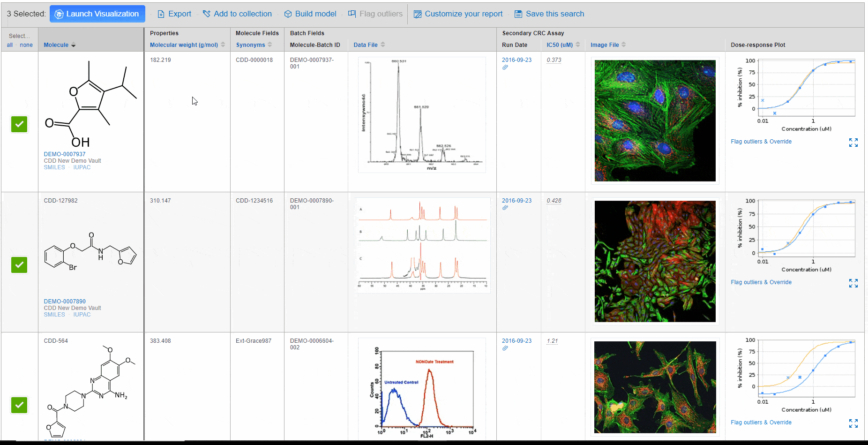Viewport: 868px width, 445px height.
Task: Expand the CDD-564 dose-response plot to fullscreen
Action: pos(853,423)
